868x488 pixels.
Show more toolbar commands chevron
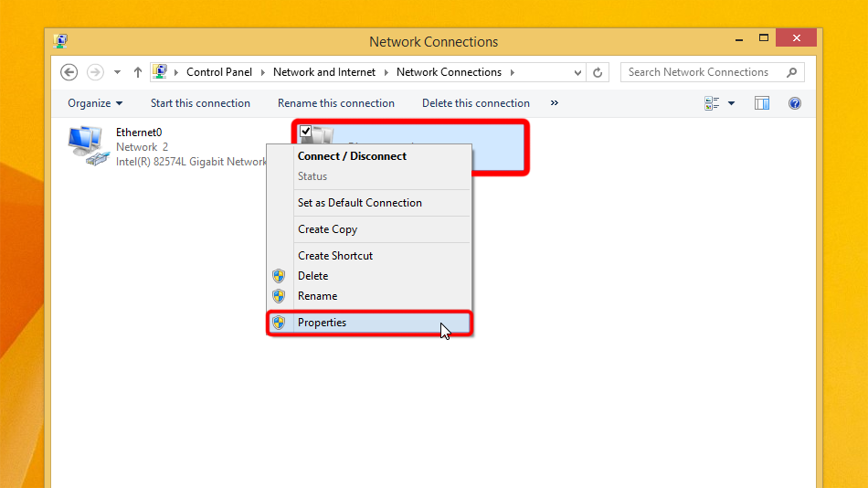pyautogui.click(x=554, y=103)
